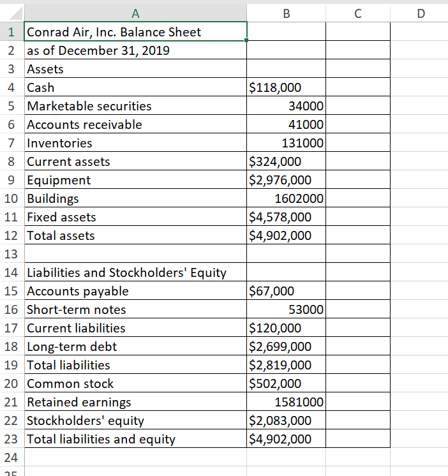Select the 'Total liabilities' cell
This screenshot has height=476, width=448.
coord(135,364)
